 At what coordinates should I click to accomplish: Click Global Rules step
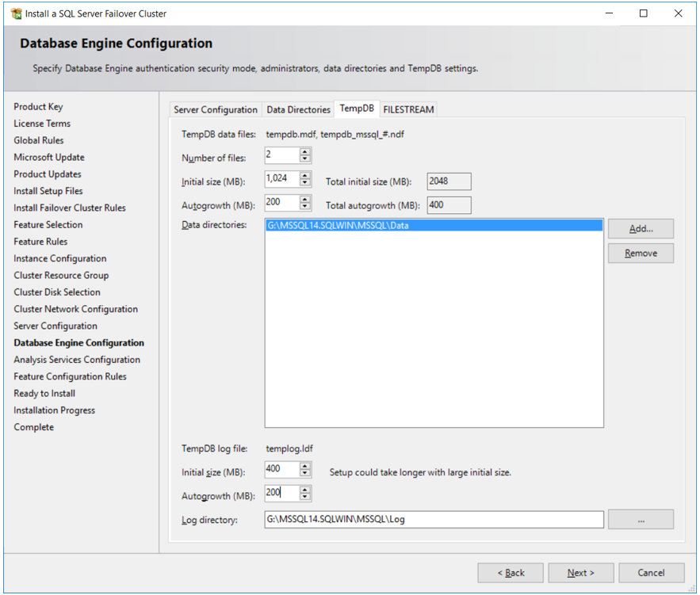pyautogui.click(x=38, y=140)
